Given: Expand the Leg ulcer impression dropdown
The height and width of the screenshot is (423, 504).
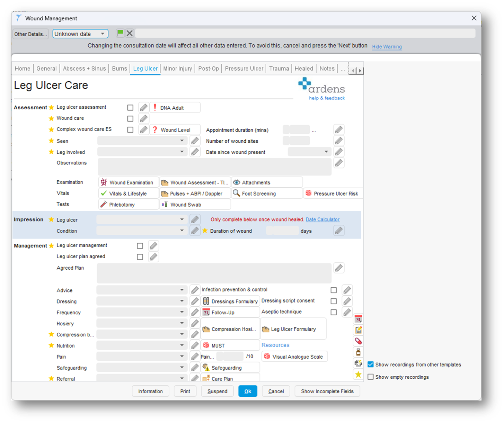Looking at the screenshot, I should tap(142, 219).
